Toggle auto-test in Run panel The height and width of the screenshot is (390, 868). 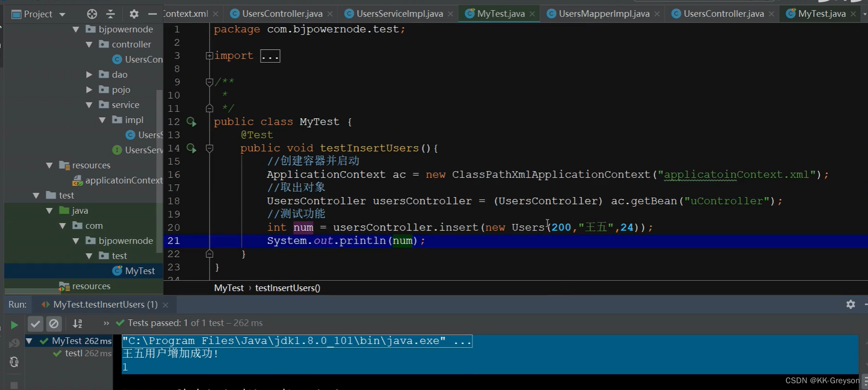coord(14,362)
